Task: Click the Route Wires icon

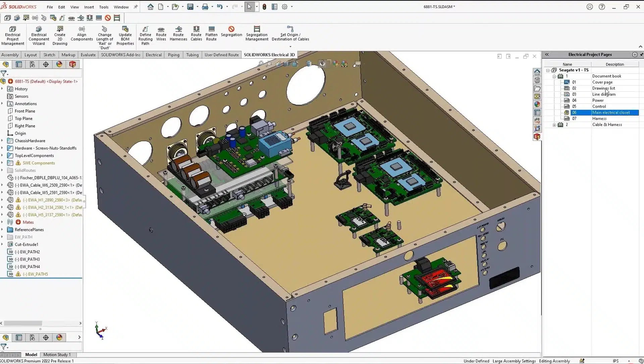Action: [161, 34]
